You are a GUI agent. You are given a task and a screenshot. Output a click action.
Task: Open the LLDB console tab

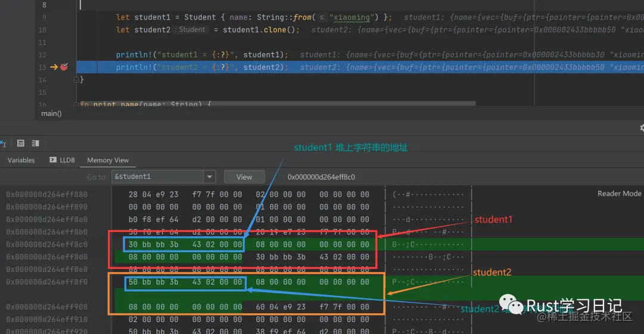pos(63,160)
